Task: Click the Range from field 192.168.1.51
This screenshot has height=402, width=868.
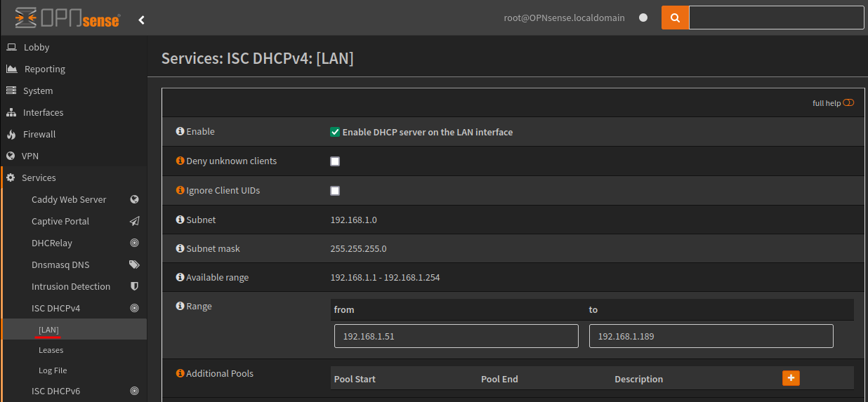Action: (456, 336)
